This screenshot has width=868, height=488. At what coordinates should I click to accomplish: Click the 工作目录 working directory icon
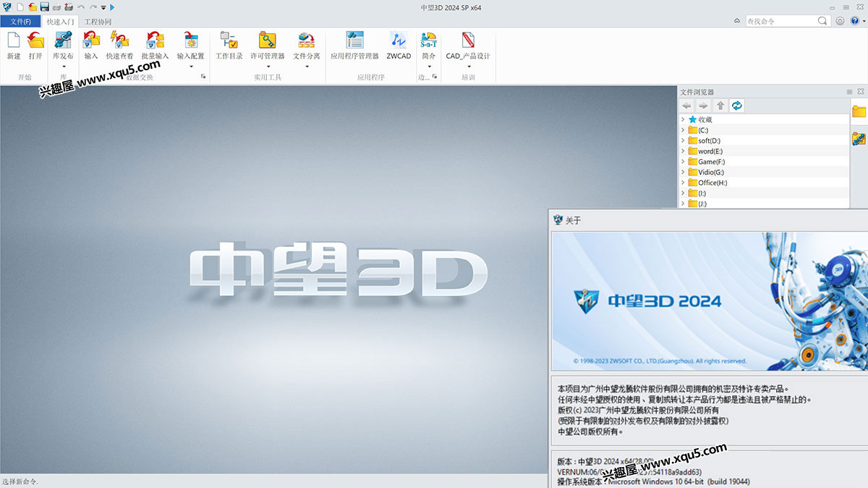point(229,41)
